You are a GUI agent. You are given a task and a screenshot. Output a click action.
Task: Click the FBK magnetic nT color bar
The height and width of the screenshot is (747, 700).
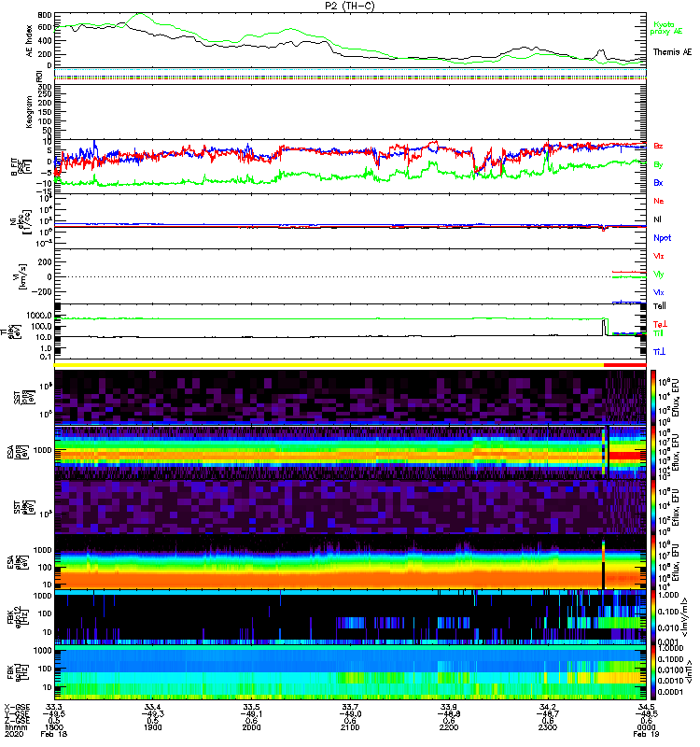(653, 671)
